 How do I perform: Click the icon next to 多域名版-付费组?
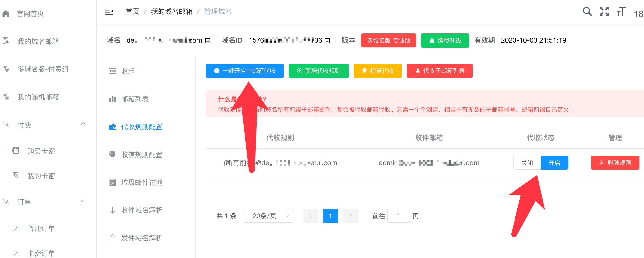6,68
